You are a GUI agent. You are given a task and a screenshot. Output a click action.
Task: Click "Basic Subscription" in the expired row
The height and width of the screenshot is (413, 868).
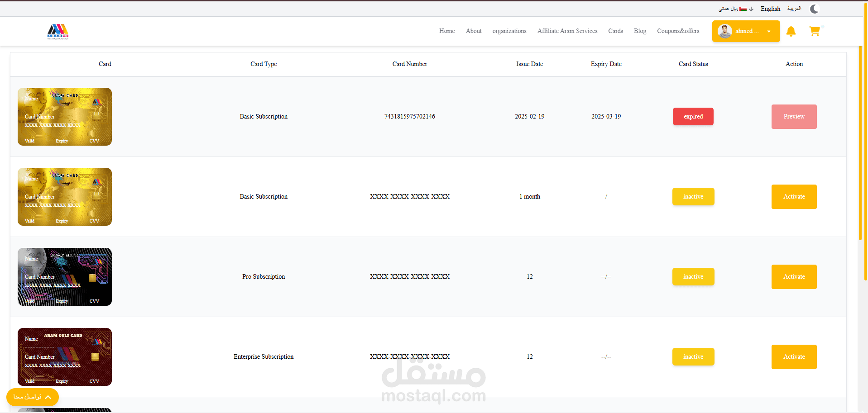point(264,117)
